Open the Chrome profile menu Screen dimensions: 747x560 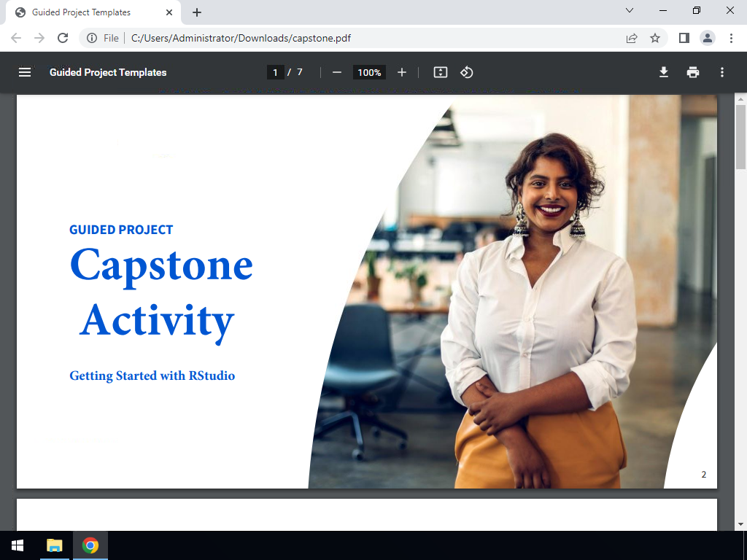point(708,38)
